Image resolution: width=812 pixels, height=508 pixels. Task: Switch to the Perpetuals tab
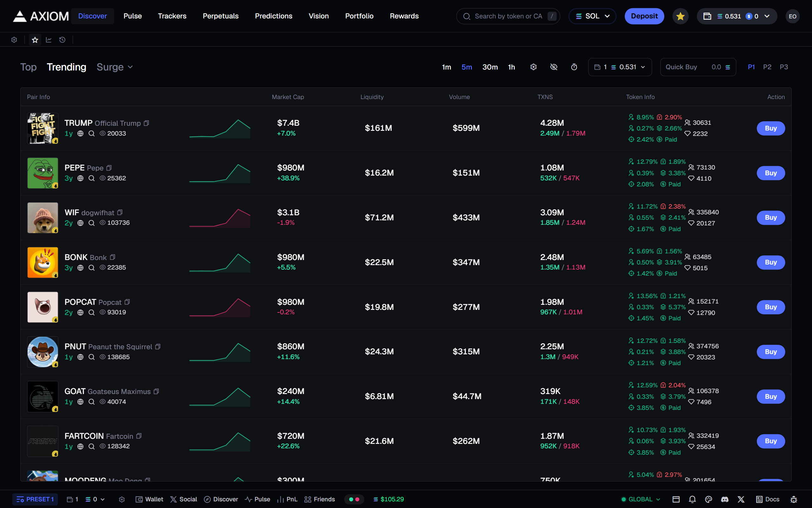click(x=220, y=16)
